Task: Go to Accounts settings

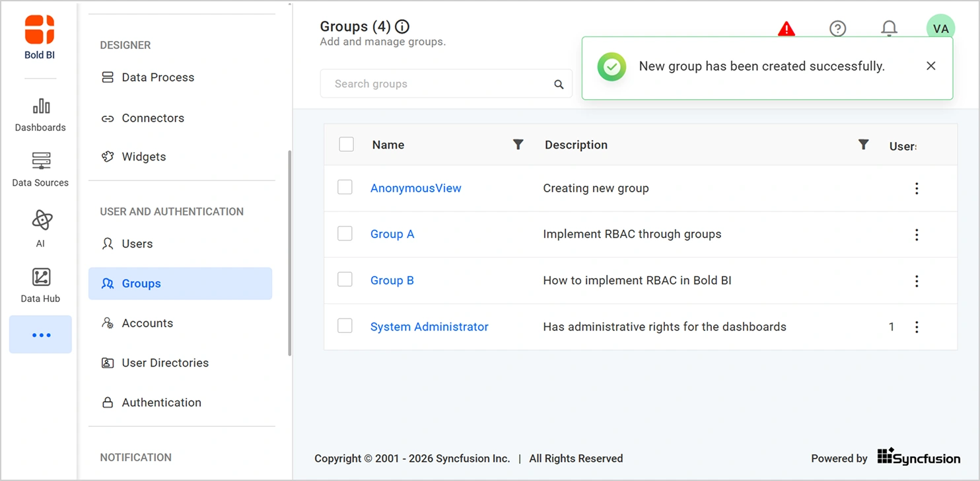Action: point(180,323)
